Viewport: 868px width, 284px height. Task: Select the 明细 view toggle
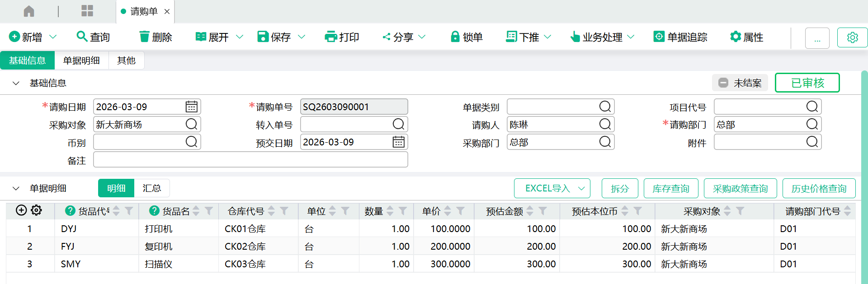coord(116,188)
